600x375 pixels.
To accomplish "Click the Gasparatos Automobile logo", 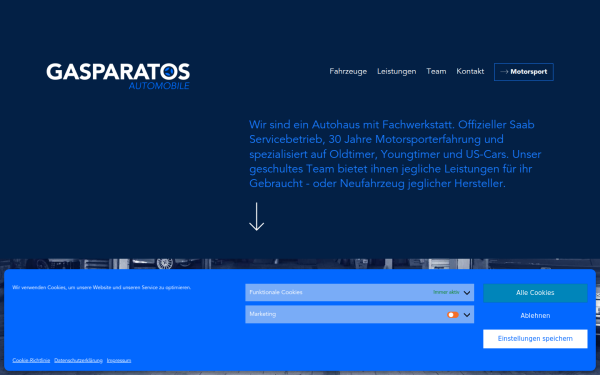I will point(118,76).
